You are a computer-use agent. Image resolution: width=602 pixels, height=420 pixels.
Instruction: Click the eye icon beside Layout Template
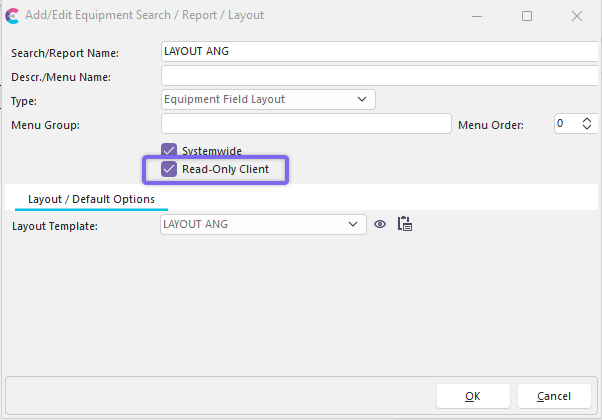pos(380,225)
